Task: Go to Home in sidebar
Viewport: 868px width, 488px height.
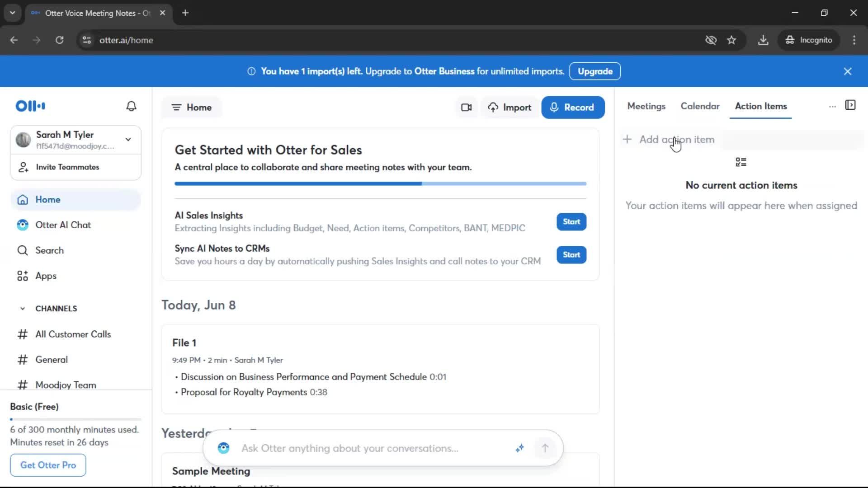Action: point(75,200)
